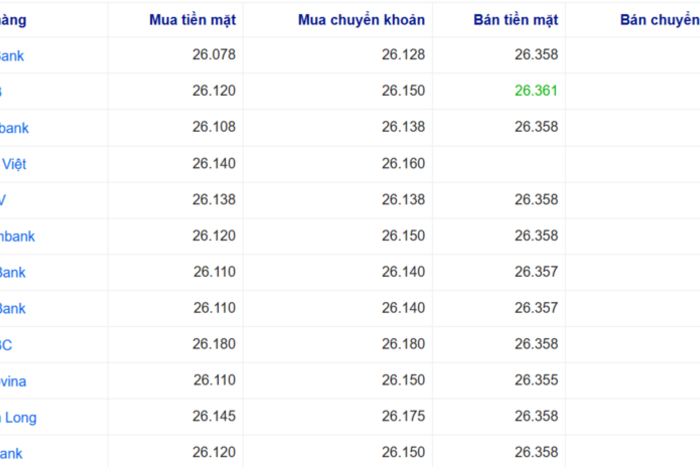Click the 26.355 cash selling rate
700x467 pixels.
point(536,380)
